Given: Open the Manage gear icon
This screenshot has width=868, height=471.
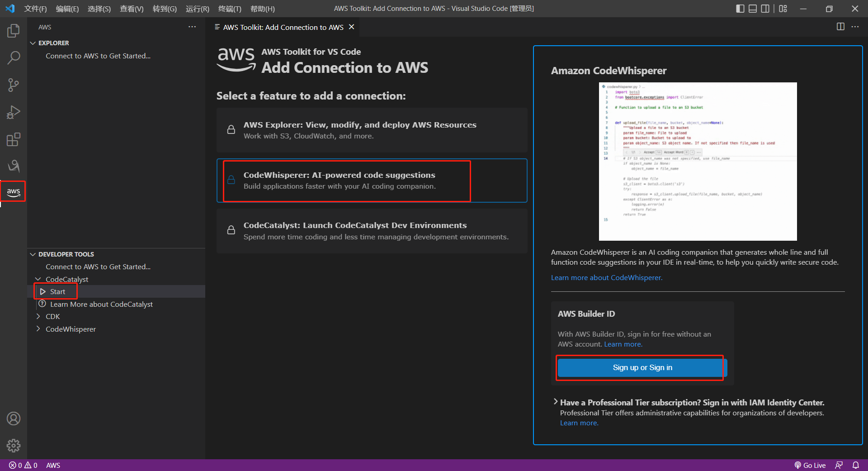Looking at the screenshot, I should point(14,446).
